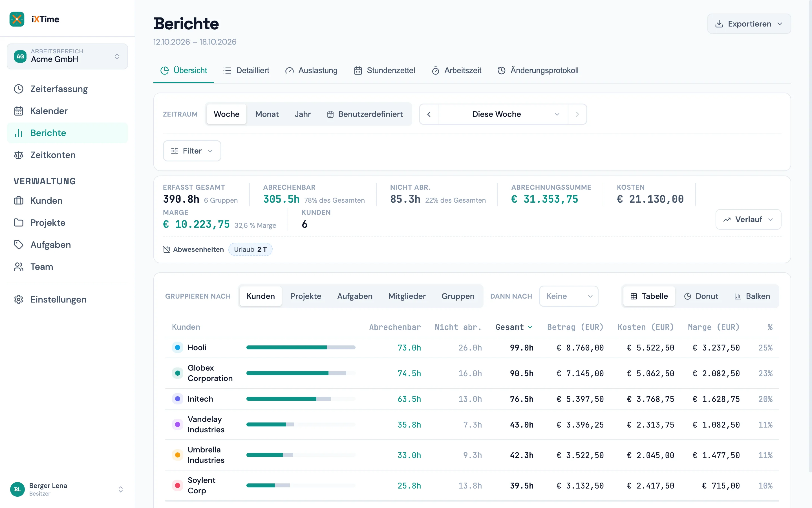The image size is (812, 508).
Task: Expand the Filter dropdown
Action: click(192, 151)
